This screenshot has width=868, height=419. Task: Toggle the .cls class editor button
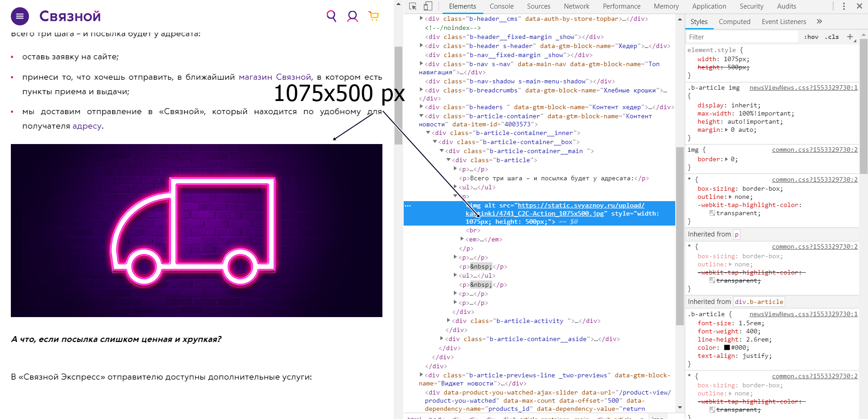[832, 37]
